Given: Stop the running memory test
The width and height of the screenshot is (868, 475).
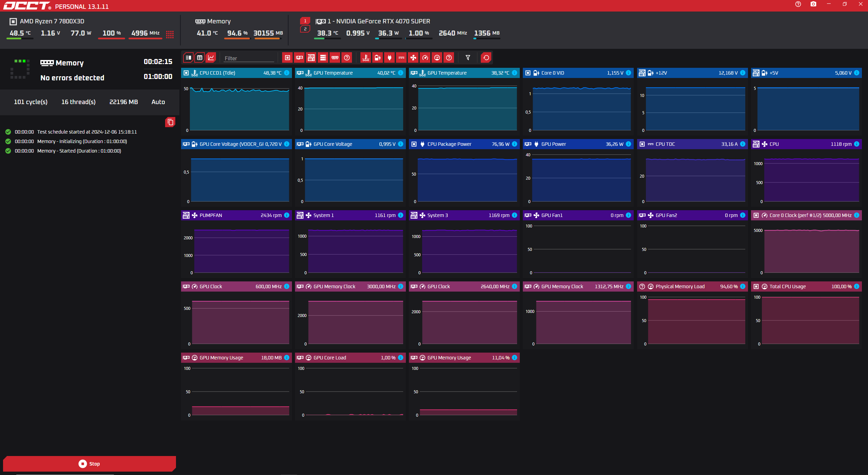Looking at the screenshot, I should click(90, 463).
